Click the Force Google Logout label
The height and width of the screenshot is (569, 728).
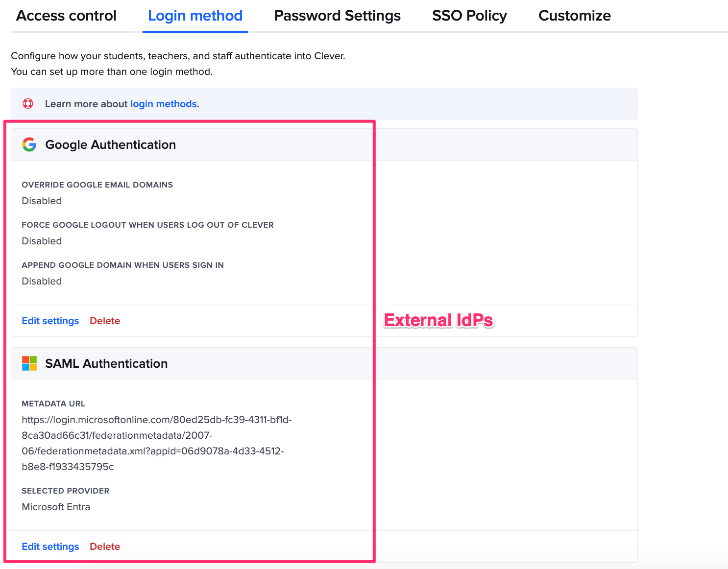click(x=148, y=225)
